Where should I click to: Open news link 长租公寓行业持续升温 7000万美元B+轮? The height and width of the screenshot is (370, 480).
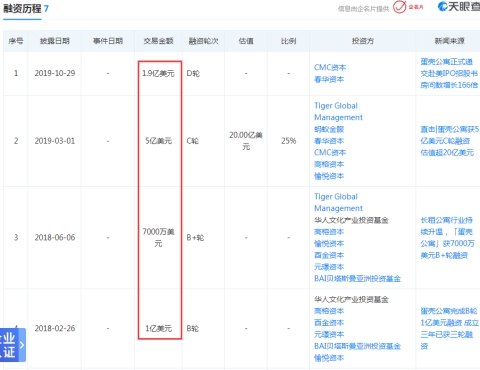point(447,238)
